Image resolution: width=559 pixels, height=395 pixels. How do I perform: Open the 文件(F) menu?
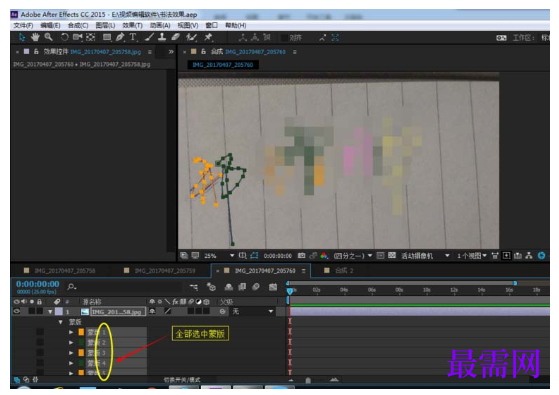[x=23, y=25]
